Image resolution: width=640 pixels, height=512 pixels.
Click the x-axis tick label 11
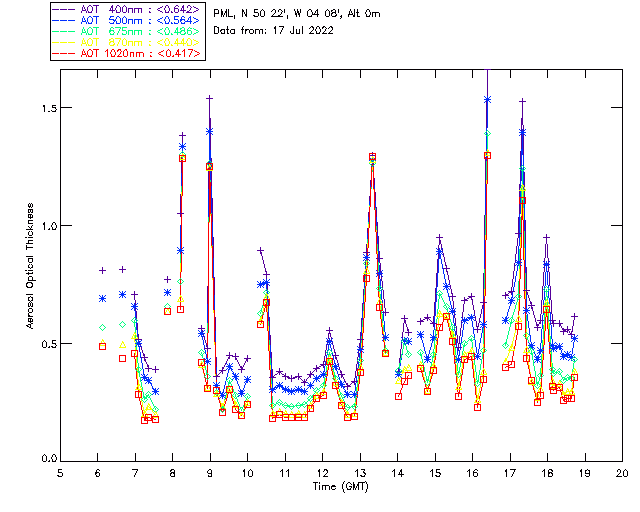click(x=285, y=473)
